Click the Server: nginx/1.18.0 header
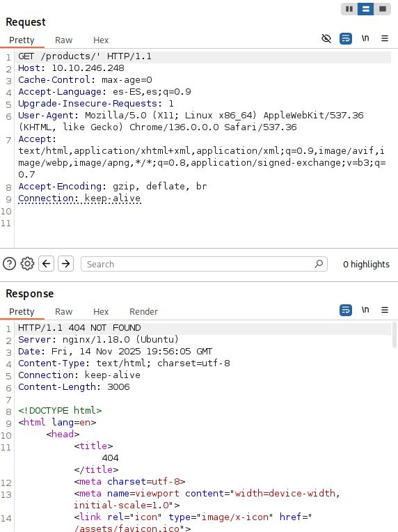This screenshot has height=532, width=398. click(x=98, y=340)
